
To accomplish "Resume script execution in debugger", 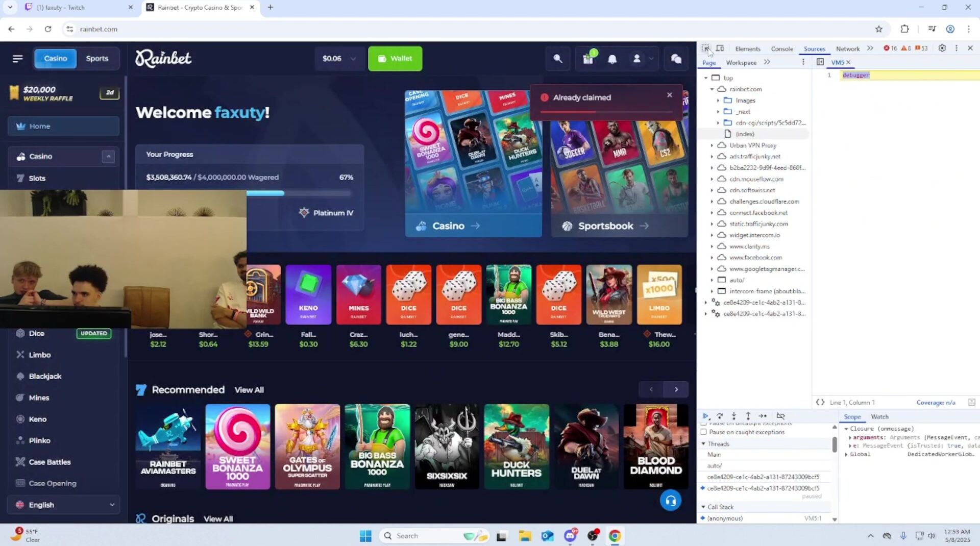I will coord(705,416).
